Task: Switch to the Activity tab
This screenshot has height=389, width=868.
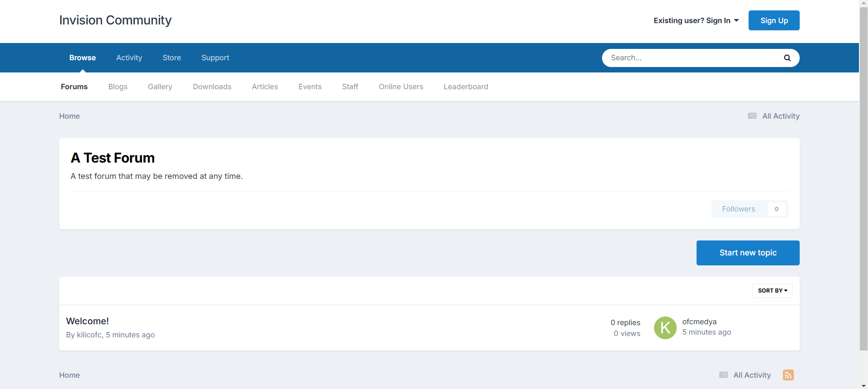Action: [x=129, y=58]
